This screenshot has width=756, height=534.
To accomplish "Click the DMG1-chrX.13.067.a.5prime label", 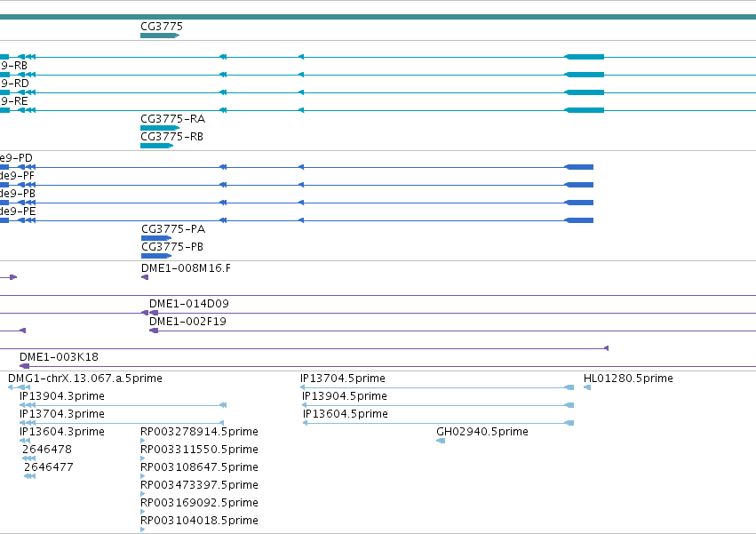I will pos(85,379).
